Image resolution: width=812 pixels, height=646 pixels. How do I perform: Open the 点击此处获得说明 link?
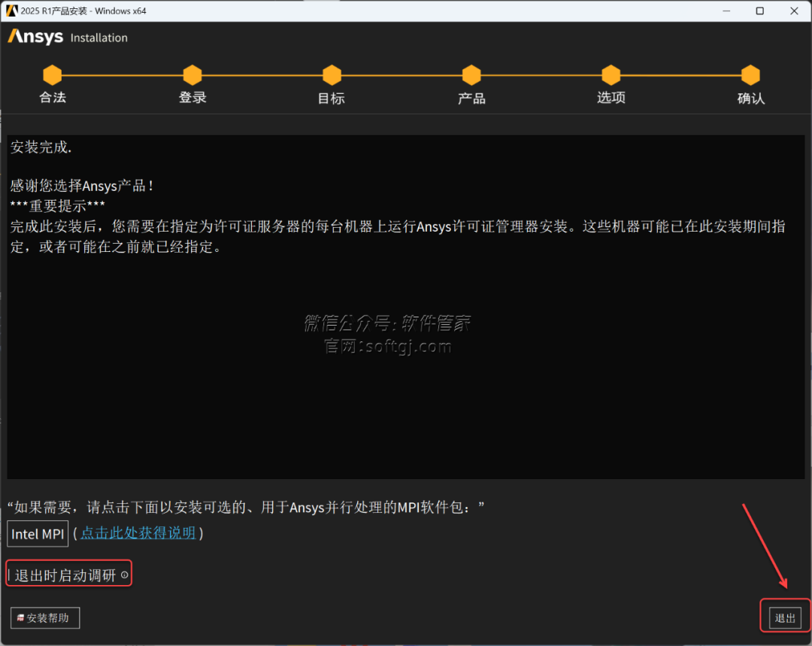(x=138, y=533)
